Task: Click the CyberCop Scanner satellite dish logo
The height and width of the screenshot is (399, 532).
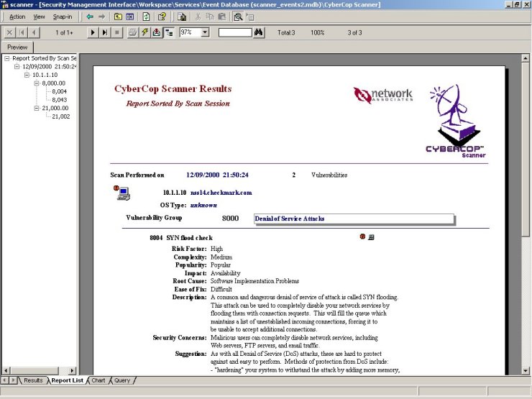Action: [x=456, y=121]
